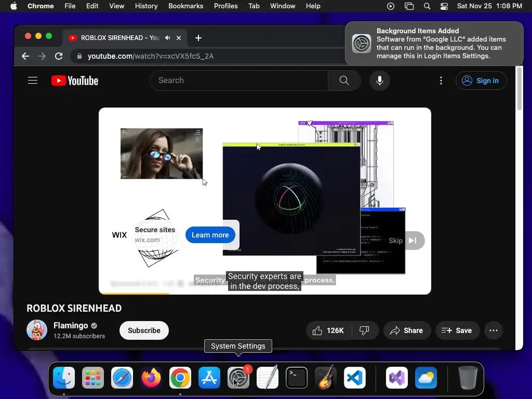Open YouTube settings three-dot menu

coord(441,81)
